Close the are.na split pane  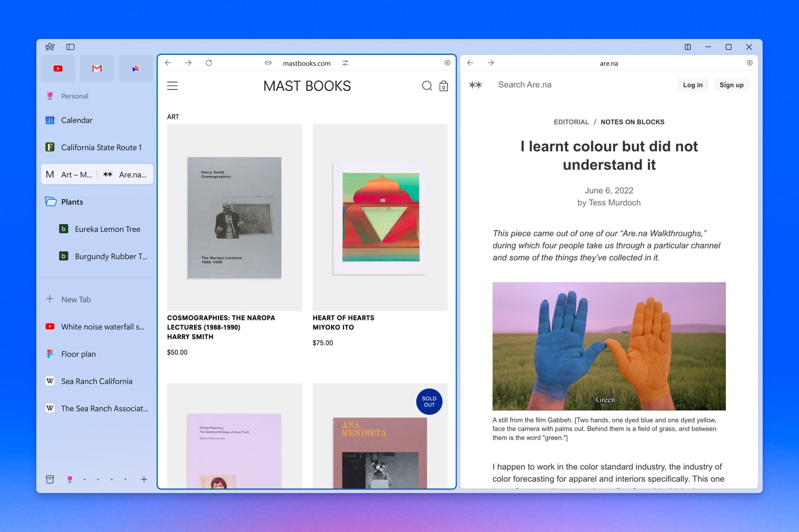point(750,63)
